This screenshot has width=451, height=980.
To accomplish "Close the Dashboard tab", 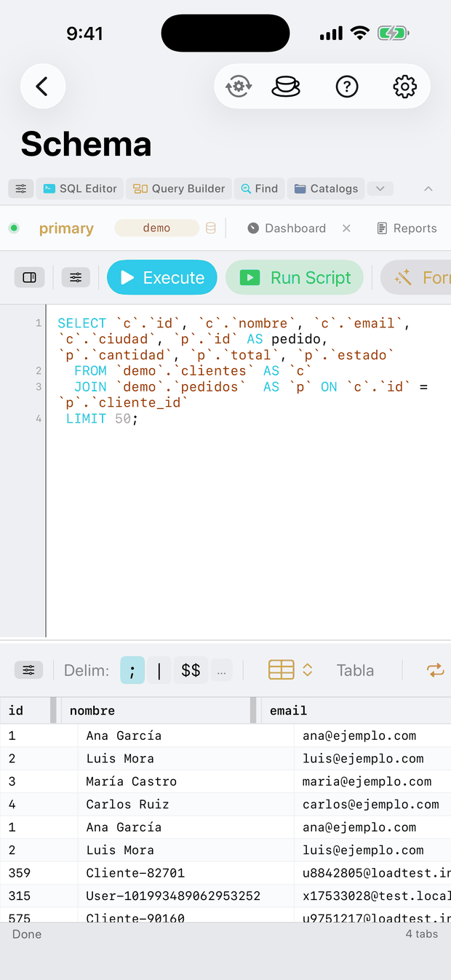I will pyautogui.click(x=346, y=228).
